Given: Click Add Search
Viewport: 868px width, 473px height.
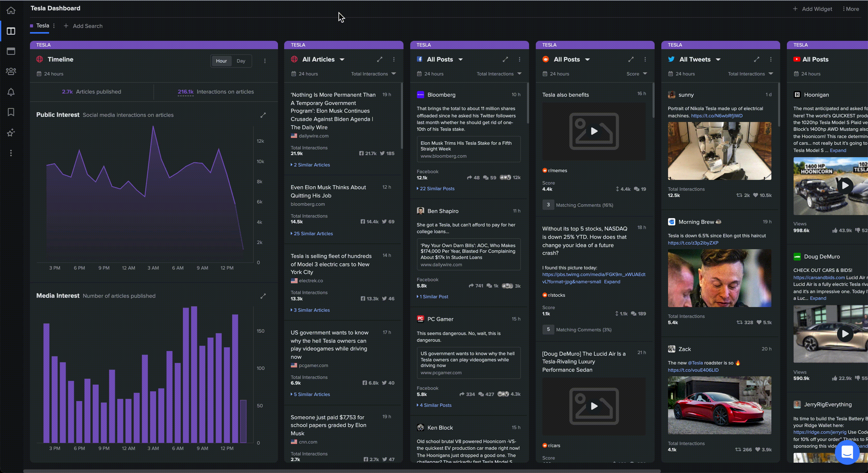Looking at the screenshot, I should click(x=83, y=26).
